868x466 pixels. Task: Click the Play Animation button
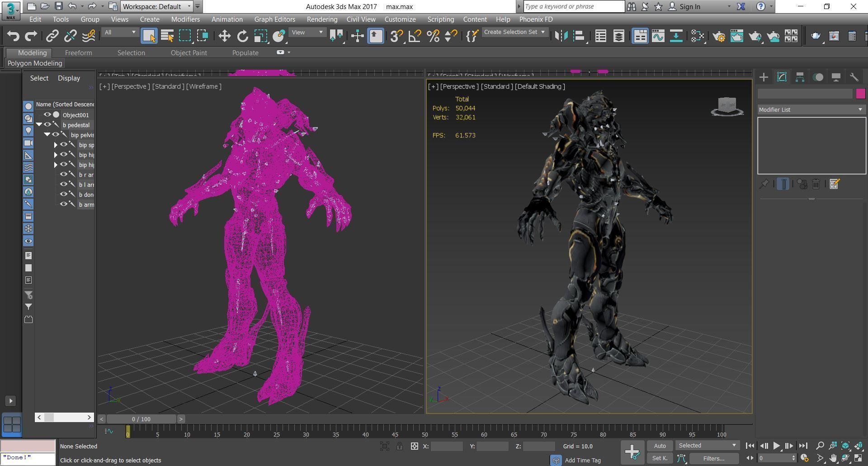[x=776, y=446]
